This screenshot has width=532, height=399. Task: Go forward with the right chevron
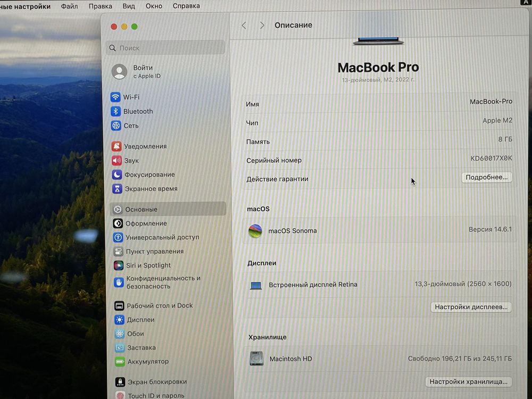pos(262,26)
